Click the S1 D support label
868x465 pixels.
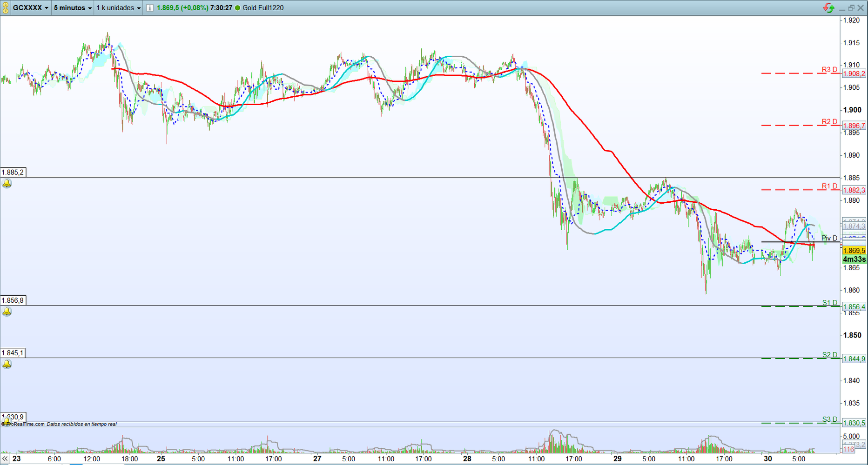[x=829, y=303]
